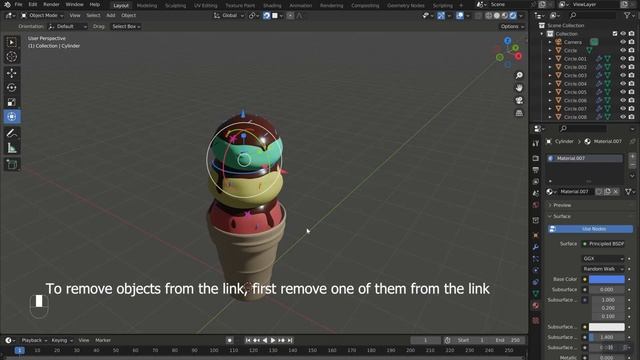Image resolution: width=640 pixels, height=360 pixels.
Task: Click the Use Nodes button
Action: 591,229
